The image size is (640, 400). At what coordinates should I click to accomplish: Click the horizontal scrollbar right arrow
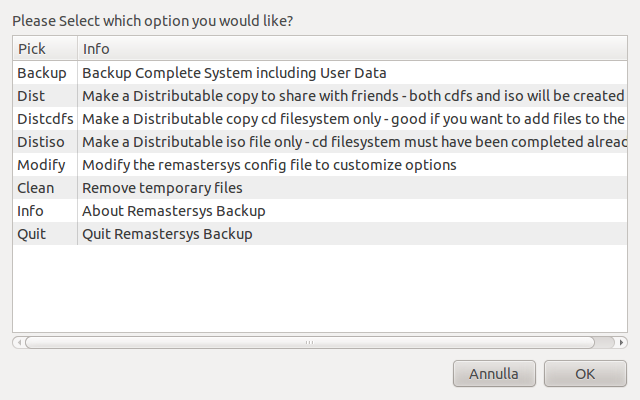coord(623,342)
